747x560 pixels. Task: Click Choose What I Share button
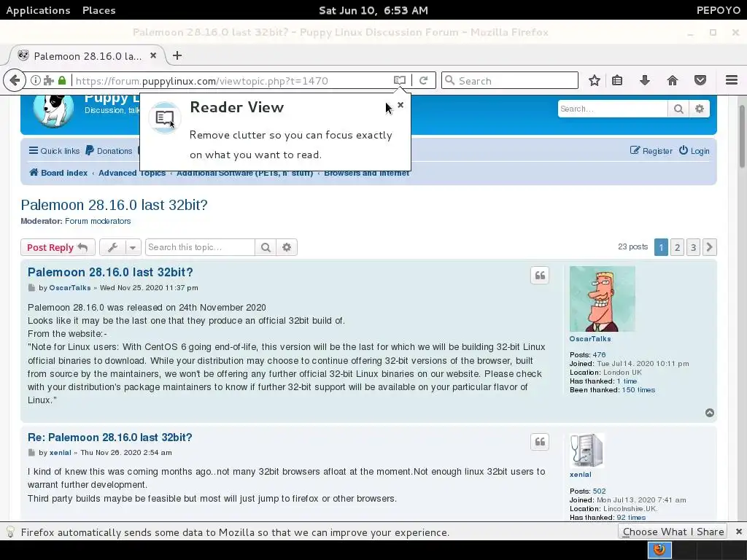coord(673,532)
